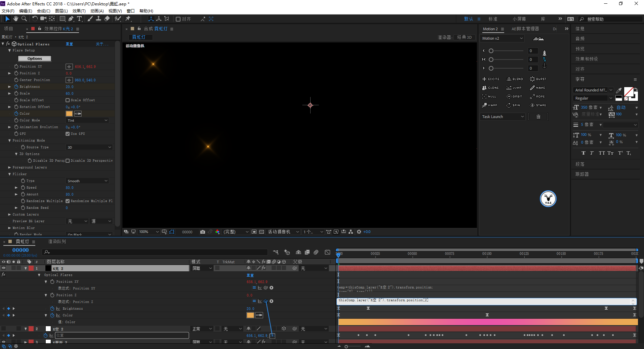The height and width of the screenshot is (349, 644).
Task: Switch to the 渲染队列 tab
Action: point(57,242)
